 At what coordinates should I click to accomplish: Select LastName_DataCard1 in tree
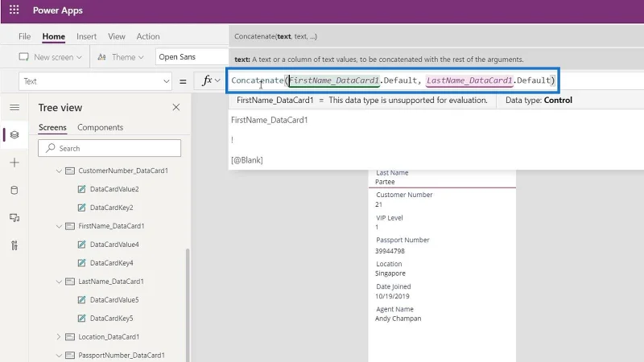(111, 281)
